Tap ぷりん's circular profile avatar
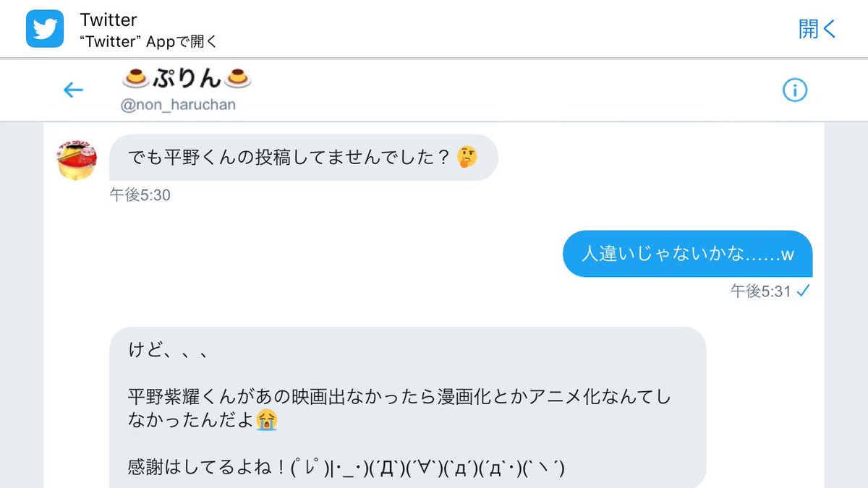868x488 pixels. [x=75, y=158]
